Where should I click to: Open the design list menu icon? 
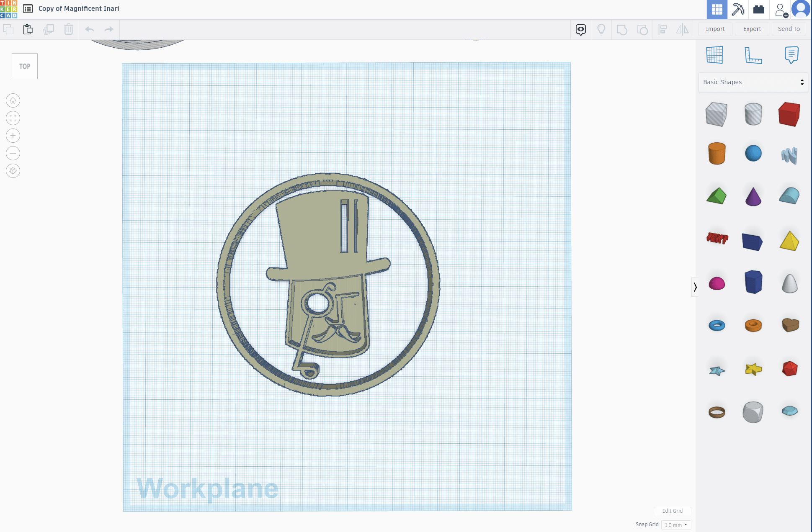coord(28,8)
